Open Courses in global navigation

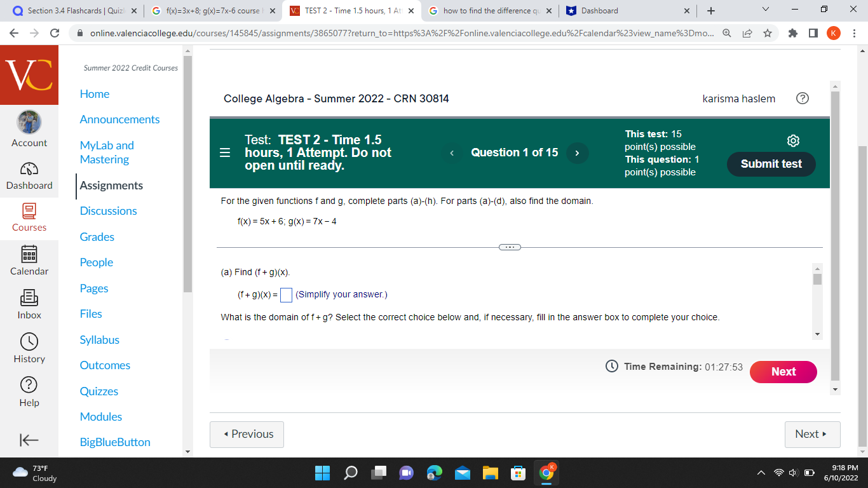point(29,217)
